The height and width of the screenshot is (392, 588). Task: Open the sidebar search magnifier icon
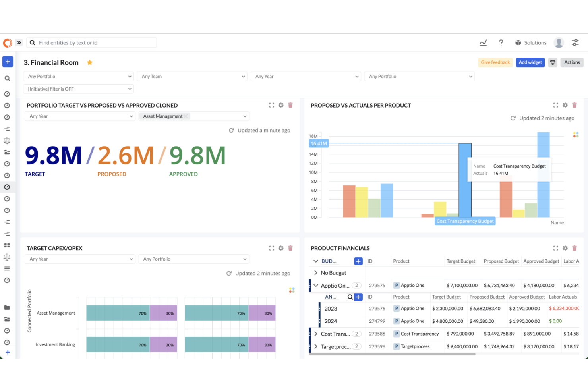click(7, 79)
